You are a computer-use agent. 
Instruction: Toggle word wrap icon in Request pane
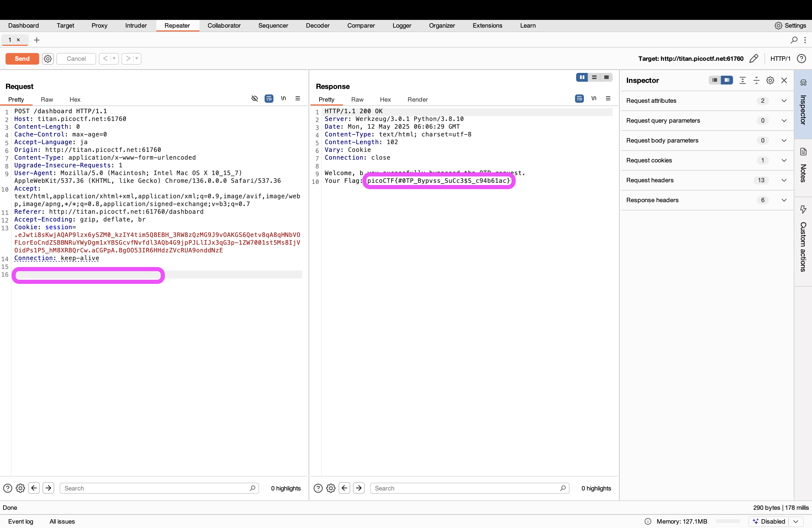[x=269, y=99]
